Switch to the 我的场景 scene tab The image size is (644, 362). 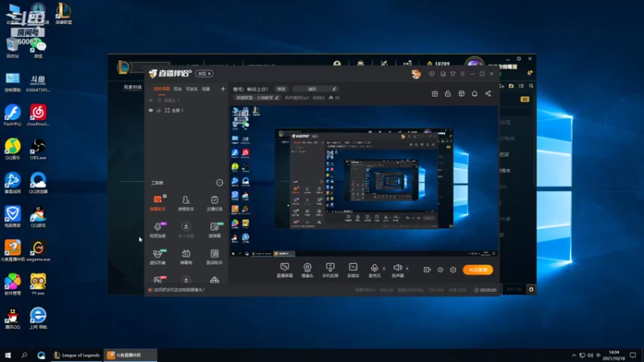161,88
